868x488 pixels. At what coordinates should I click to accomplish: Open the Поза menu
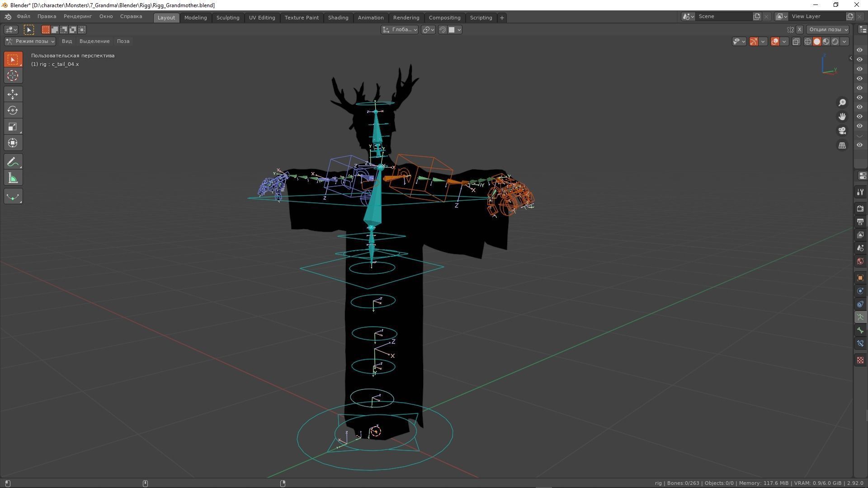(x=123, y=41)
